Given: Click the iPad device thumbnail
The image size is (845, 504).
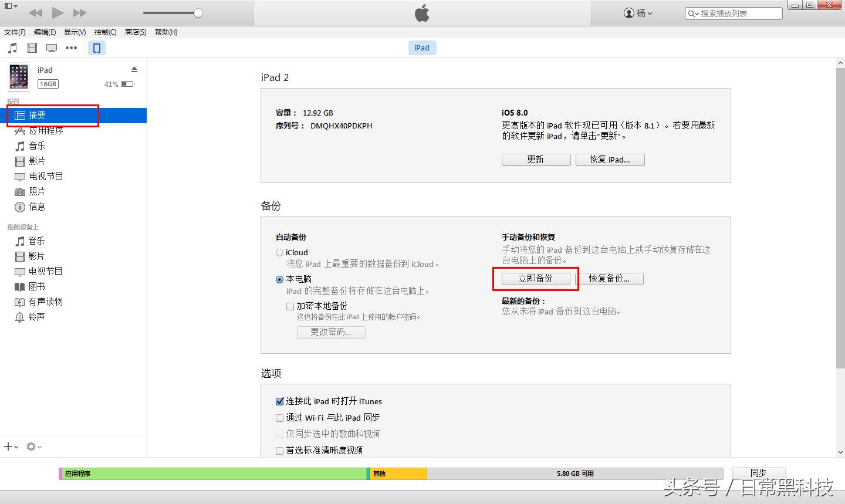Looking at the screenshot, I should [x=19, y=77].
